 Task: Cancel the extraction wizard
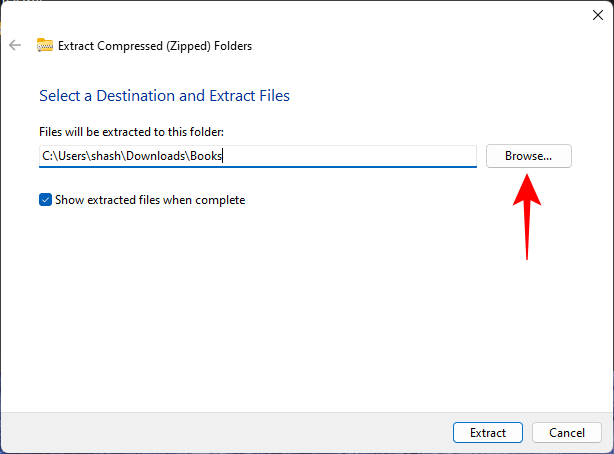click(x=566, y=433)
